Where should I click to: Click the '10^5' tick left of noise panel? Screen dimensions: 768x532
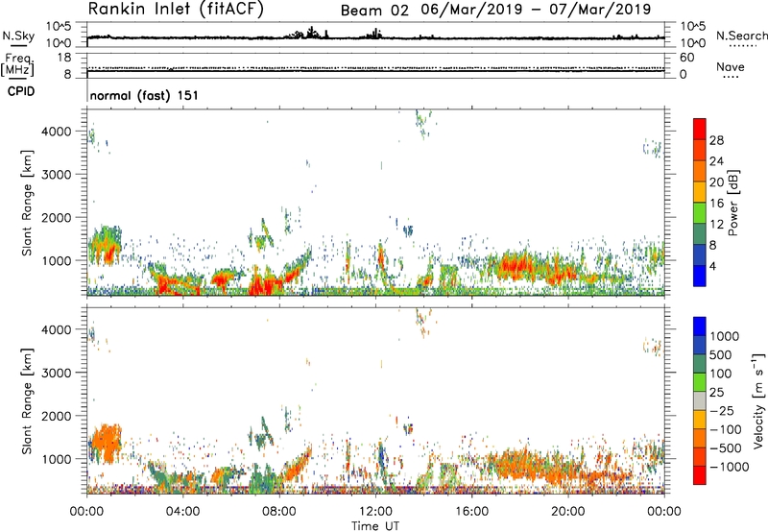point(59,27)
